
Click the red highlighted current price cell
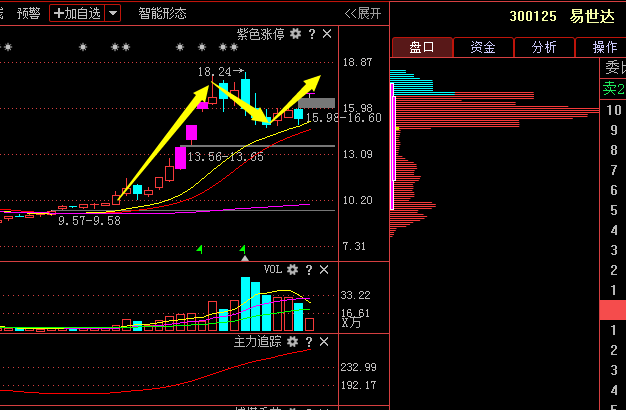click(613, 310)
